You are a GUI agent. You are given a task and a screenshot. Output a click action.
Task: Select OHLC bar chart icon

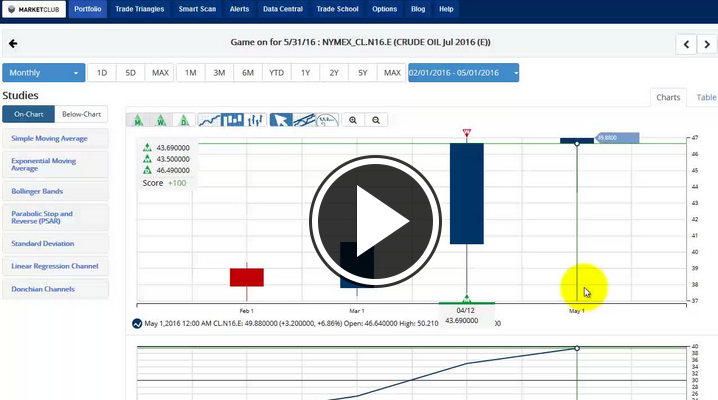coord(254,120)
